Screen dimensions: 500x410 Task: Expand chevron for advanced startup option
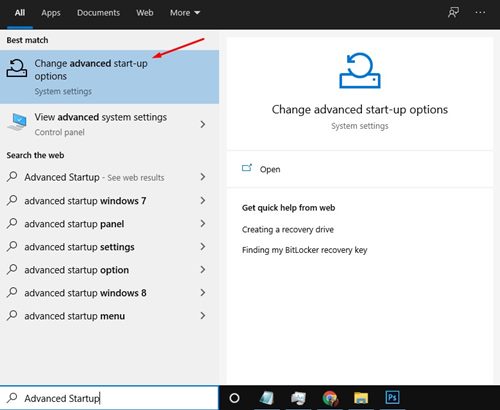(203, 269)
